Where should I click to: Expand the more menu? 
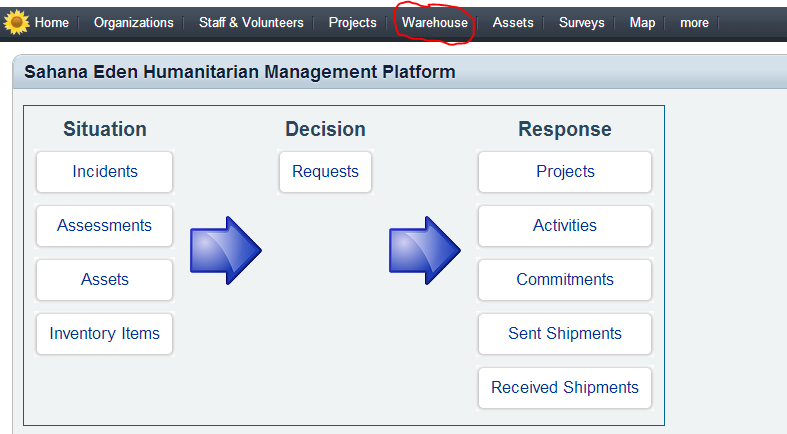(x=694, y=23)
